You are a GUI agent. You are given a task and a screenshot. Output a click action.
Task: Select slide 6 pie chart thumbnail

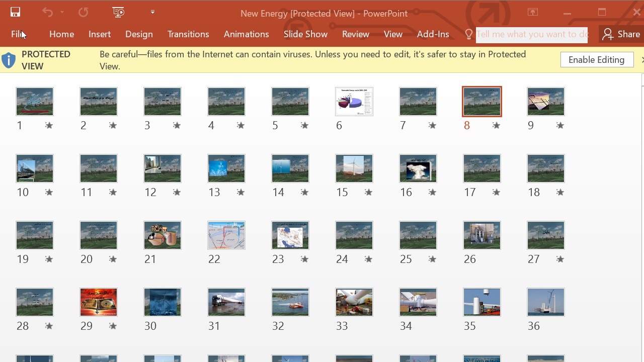tap(354, 101)
